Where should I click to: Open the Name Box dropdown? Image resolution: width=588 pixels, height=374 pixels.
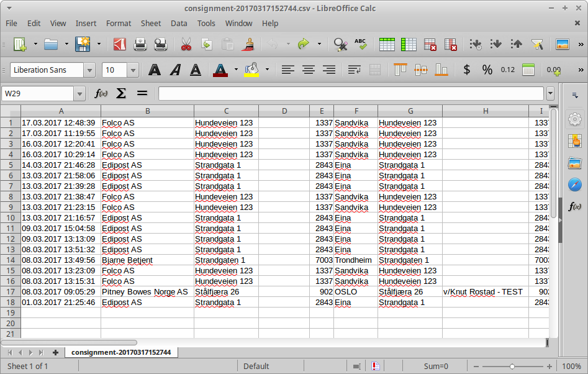[79, 94]
